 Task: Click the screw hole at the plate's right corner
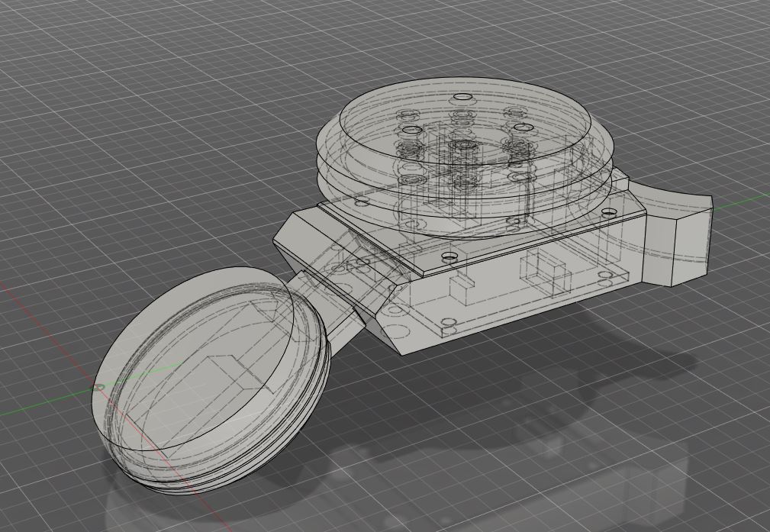point(608,213)
